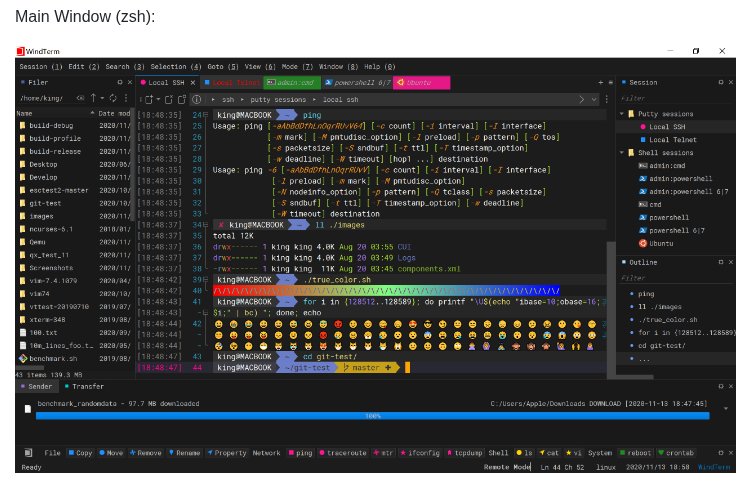Click the download progress bar
The width and height of the screenshot is (749, 482).
click(x=373, y=416)
